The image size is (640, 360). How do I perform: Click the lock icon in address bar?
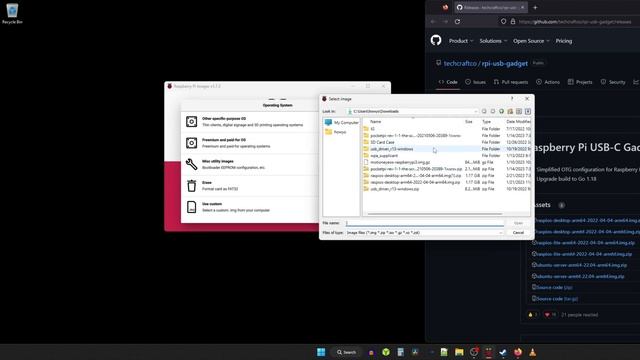[513, 22]
